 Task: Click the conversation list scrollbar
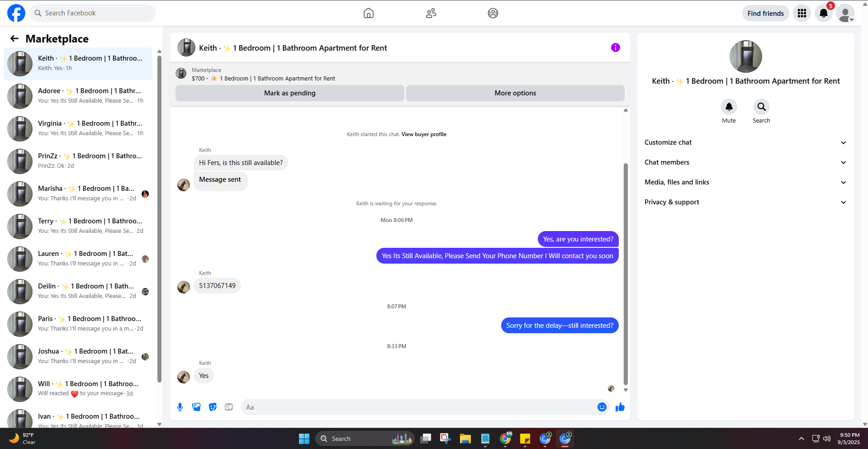coord(159,219)
